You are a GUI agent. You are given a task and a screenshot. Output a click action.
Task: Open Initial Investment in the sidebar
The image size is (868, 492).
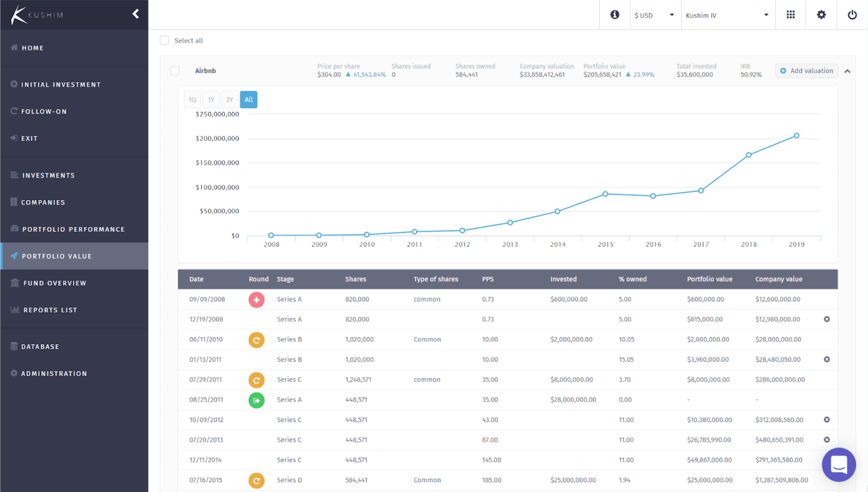(74, 84)
